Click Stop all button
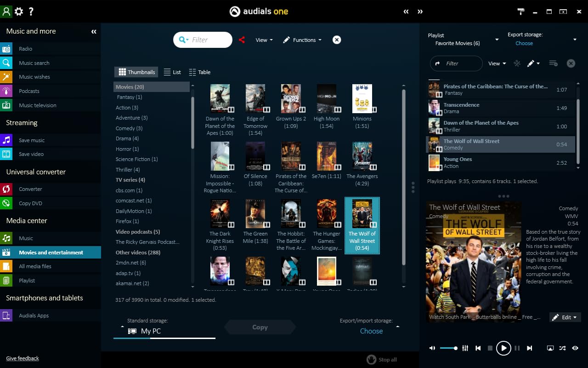Image resolution: width=588 pixels, height=368 pixels. (382, 359)
